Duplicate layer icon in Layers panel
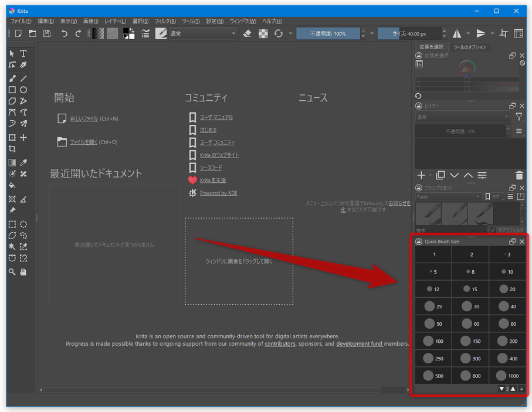Screen dimensions: 532x412 tap(440, 175)
